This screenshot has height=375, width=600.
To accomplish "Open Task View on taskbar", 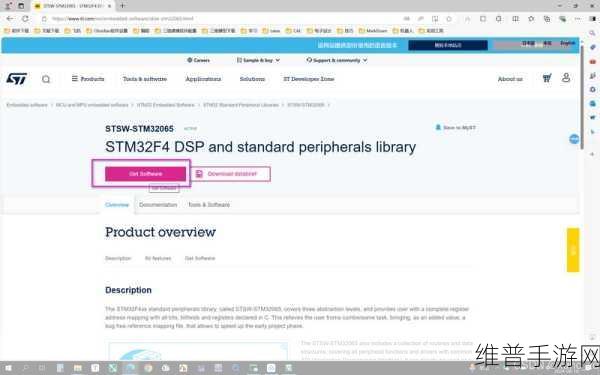I will point(42,368).
